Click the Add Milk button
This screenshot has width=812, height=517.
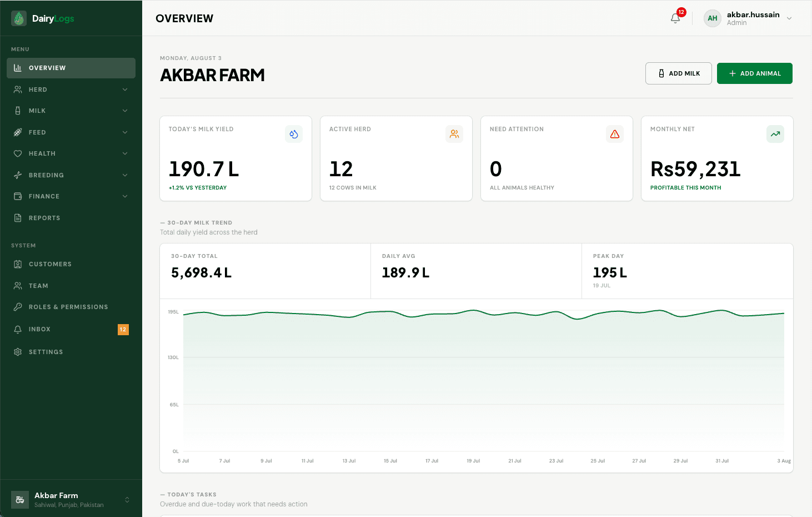pos(679,73)
